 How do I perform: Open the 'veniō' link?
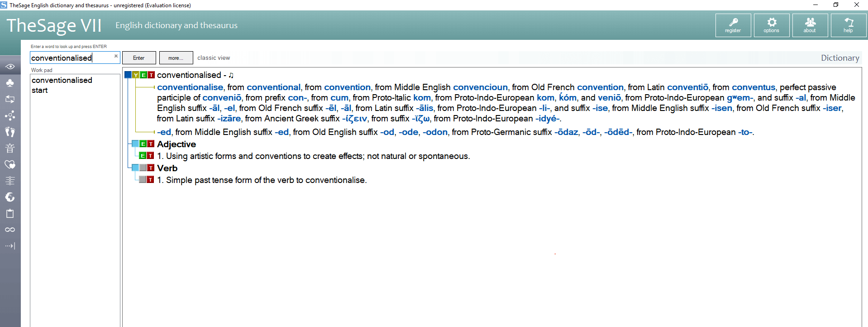609,98
